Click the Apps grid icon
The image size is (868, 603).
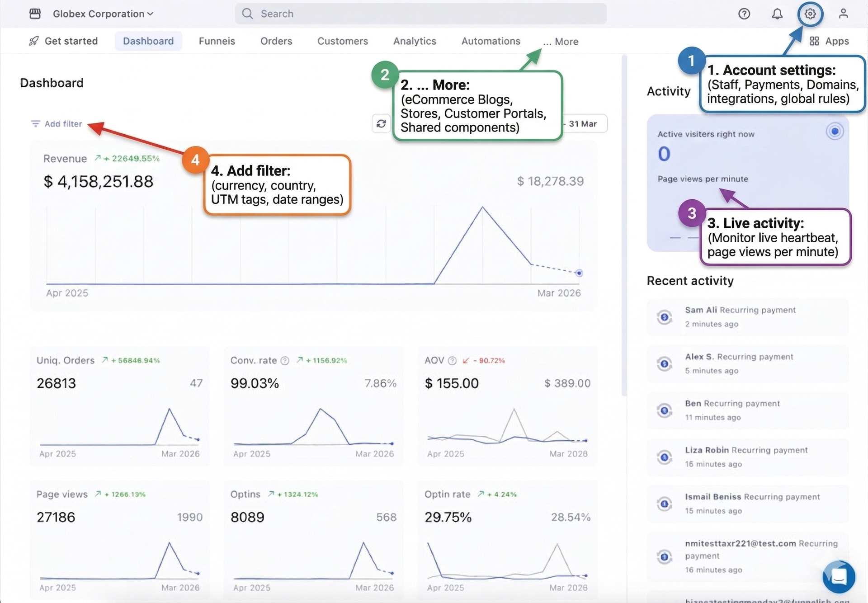click(x=814, y=41)
